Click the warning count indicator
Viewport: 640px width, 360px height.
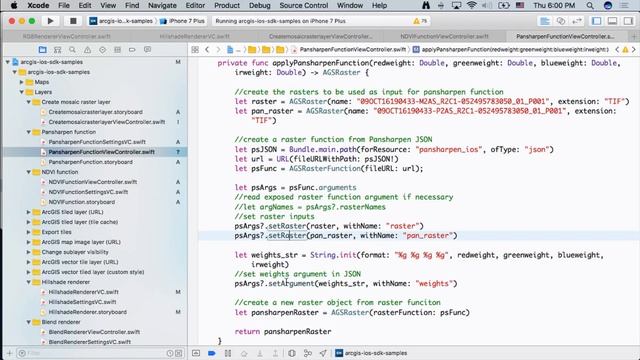coord(420,21)
